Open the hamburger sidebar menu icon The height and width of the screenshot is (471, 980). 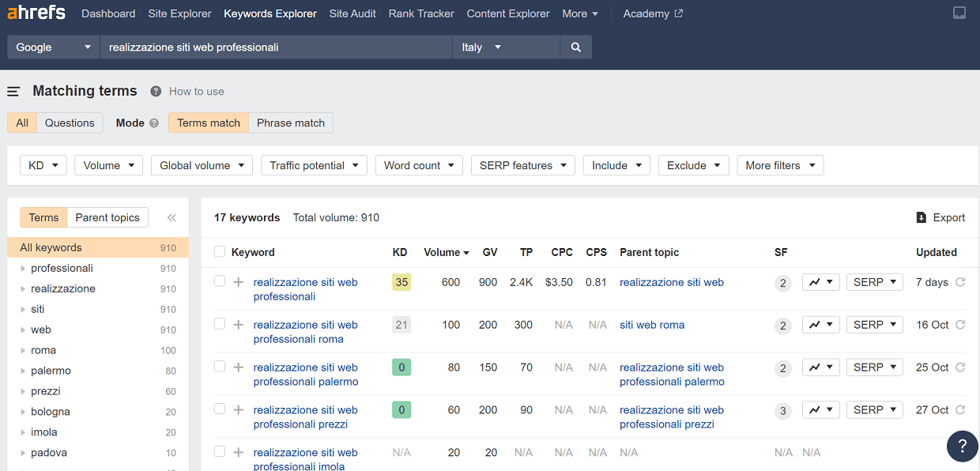click(x=13, y=92)
